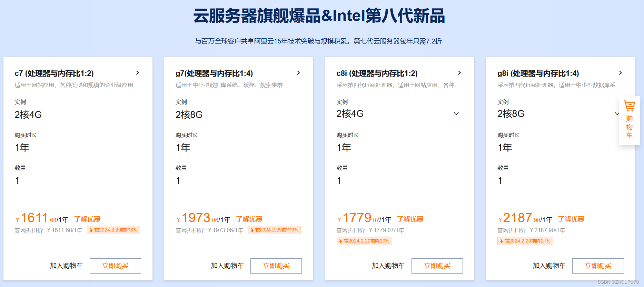Click 官网折扣价: ¥2187.90/1年 text
Screen dimensions: 644x287
pyautogui.click(x=532, y=230)
